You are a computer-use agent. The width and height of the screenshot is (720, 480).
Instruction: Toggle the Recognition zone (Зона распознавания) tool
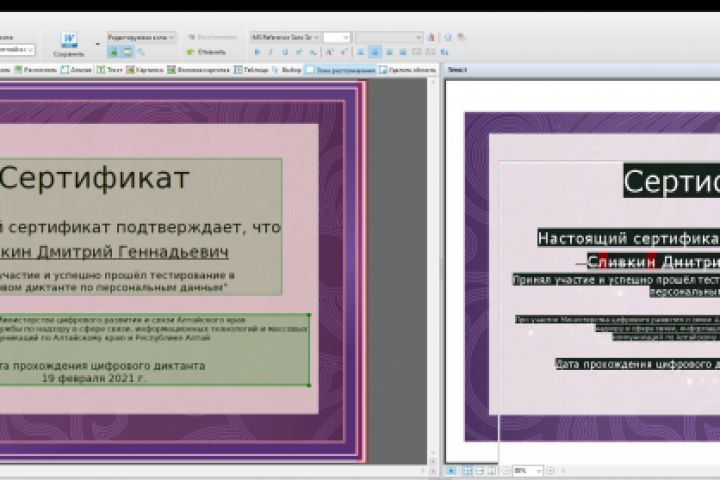tap(340, 70)
